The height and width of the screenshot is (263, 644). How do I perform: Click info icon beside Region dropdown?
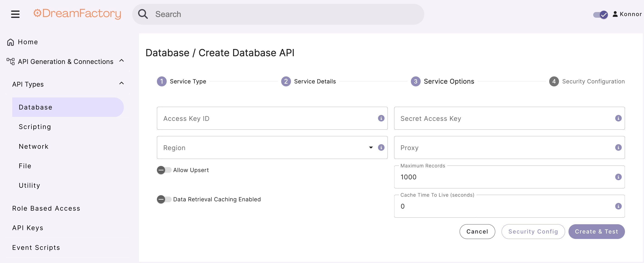381,148
